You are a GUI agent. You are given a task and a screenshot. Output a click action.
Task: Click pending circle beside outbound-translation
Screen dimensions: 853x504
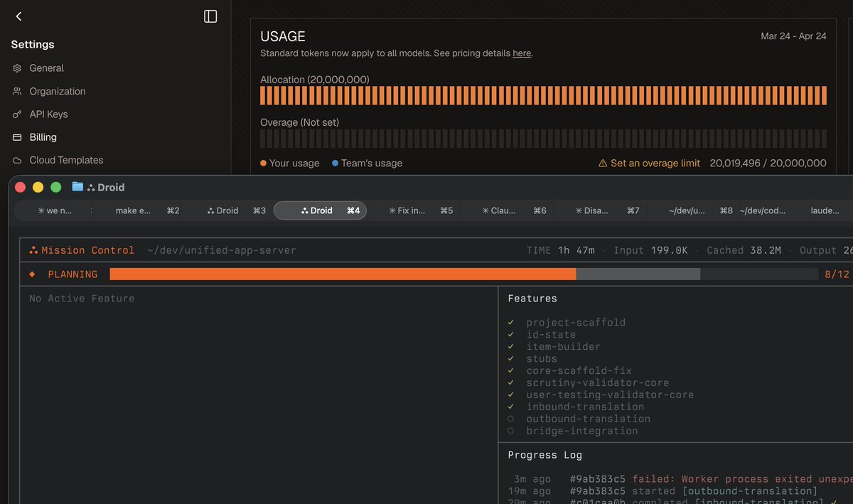pyautogui.click(x=511, y=419)
